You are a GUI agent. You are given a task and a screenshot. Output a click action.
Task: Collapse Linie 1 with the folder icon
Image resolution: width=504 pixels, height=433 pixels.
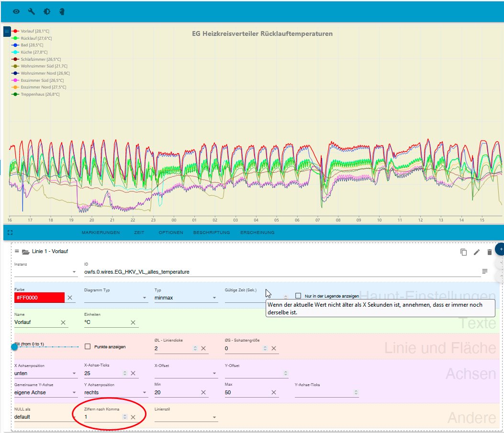tap(26, 252)
